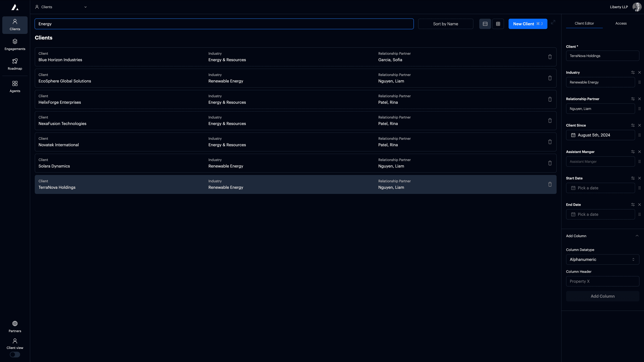This screenshot has height=362, width=644.
Task: Collapse the Add Column section chevron
Action: pos(637,236)
